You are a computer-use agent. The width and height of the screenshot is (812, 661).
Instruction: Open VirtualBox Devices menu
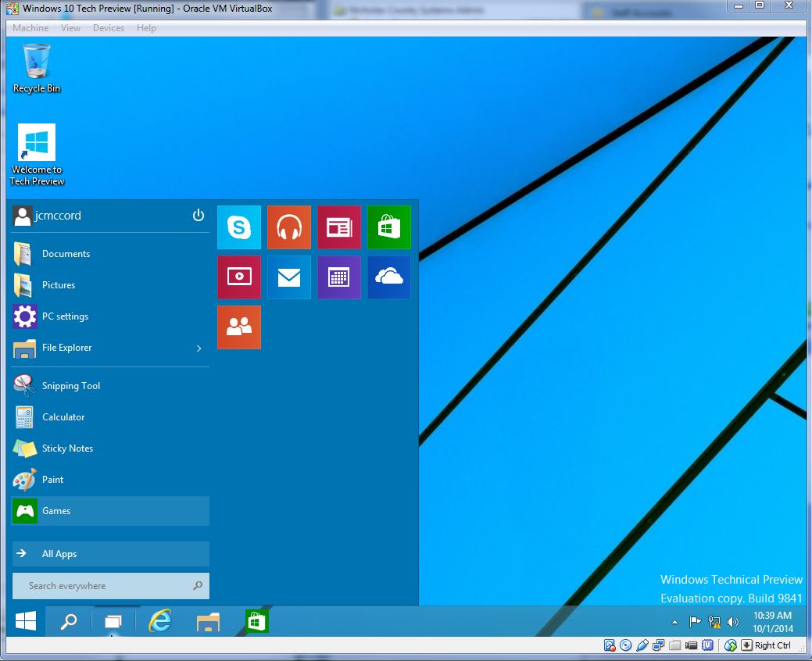[108, 28]
